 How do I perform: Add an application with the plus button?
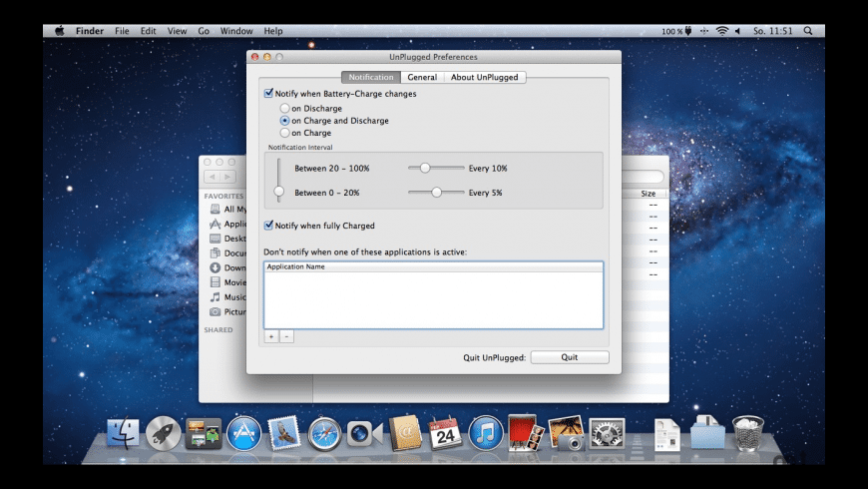click(x=271, y=336)
